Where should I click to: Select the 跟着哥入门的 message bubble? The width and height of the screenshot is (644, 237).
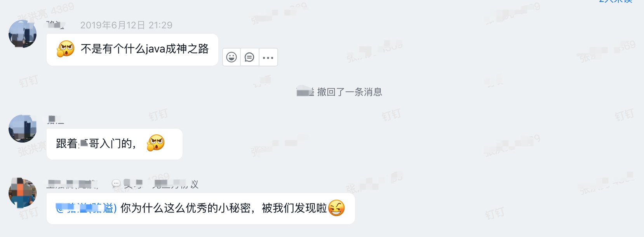pos(115,144)
